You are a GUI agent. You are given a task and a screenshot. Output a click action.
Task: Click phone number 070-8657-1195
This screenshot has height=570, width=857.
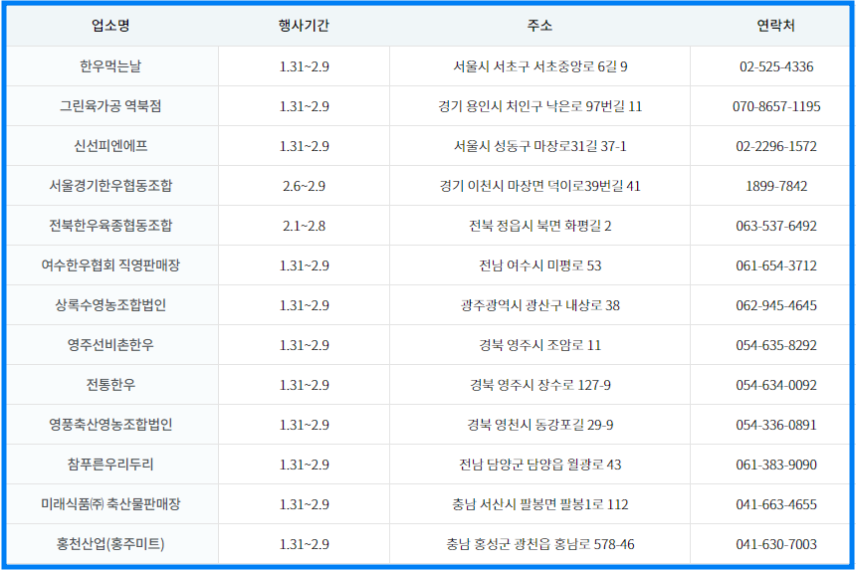click(776, 106)
